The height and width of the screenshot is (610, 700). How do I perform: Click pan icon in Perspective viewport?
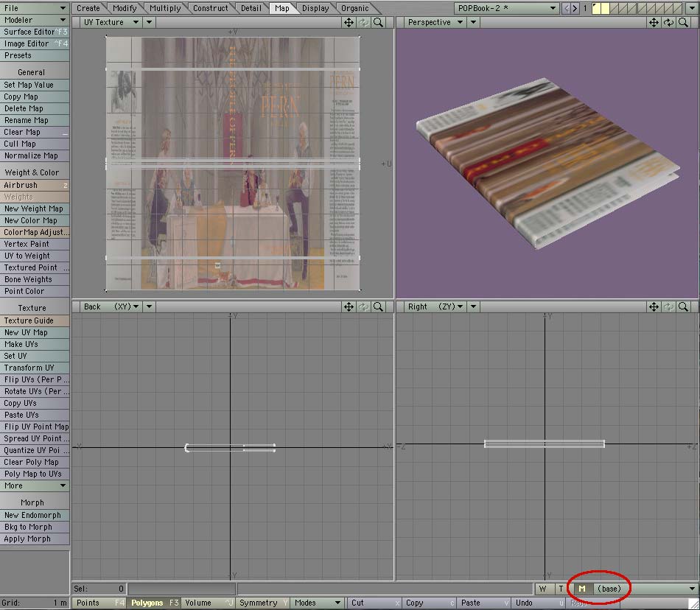pyautogui.click(x=654, y=22)
